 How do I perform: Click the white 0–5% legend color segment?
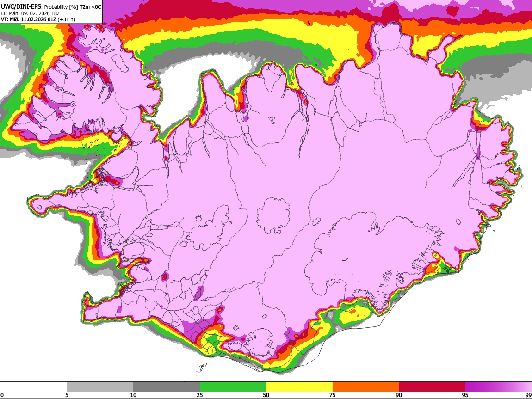34,387
